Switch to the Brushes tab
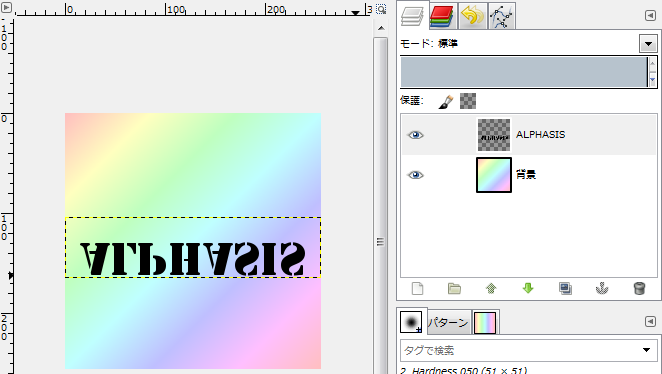Image resolution: width=662 pixels, height=374 pixels. coord(411,322)
